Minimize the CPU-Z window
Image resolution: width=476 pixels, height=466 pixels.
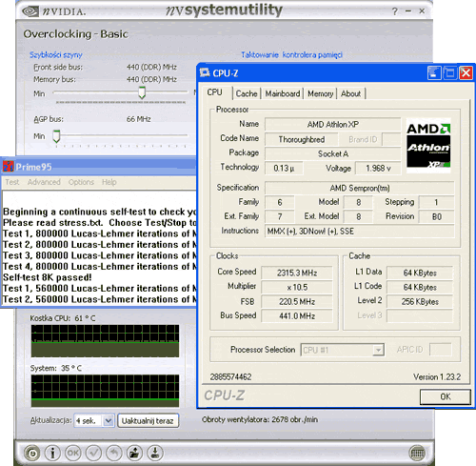pos(434,73)
